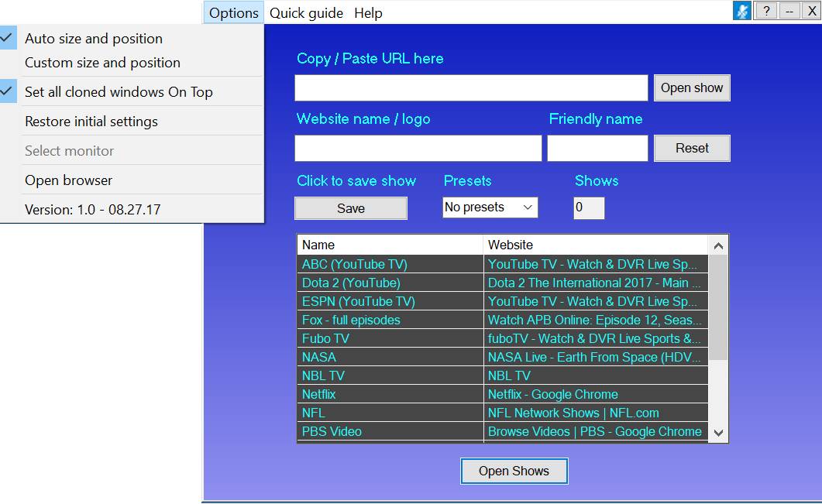Expand the No presets dropdown

[x=490, y=207]
